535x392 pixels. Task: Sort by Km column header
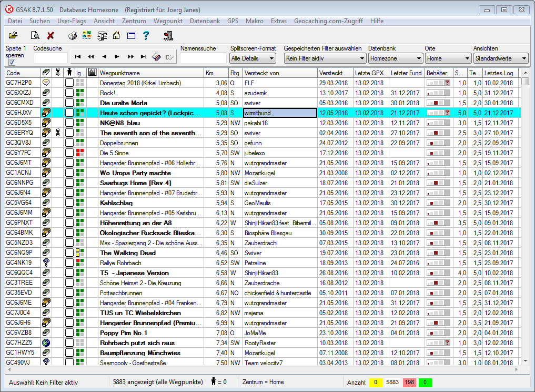[x=216, y=73]
